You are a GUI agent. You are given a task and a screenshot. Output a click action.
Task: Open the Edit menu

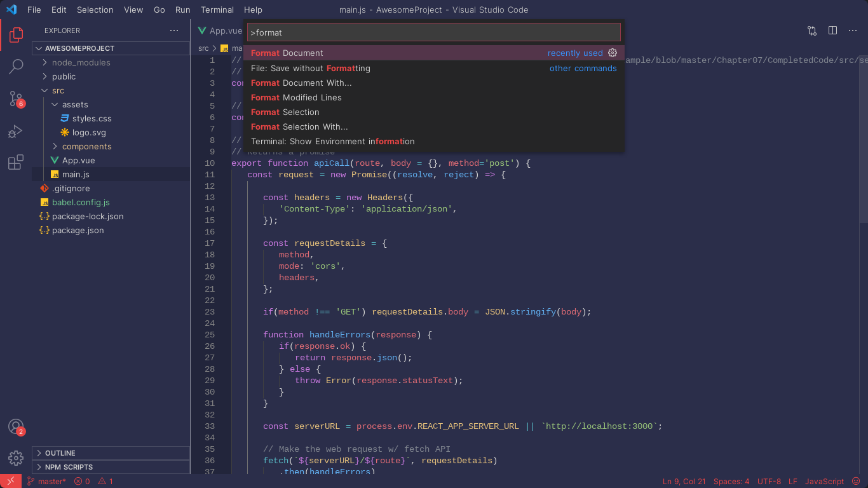coord(58,10)
